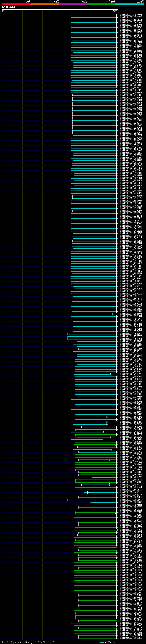This screenshot has width=146, height=644.
Task: Select the UniRef100_C1EIT2 hit label
Action: [131, 459]
